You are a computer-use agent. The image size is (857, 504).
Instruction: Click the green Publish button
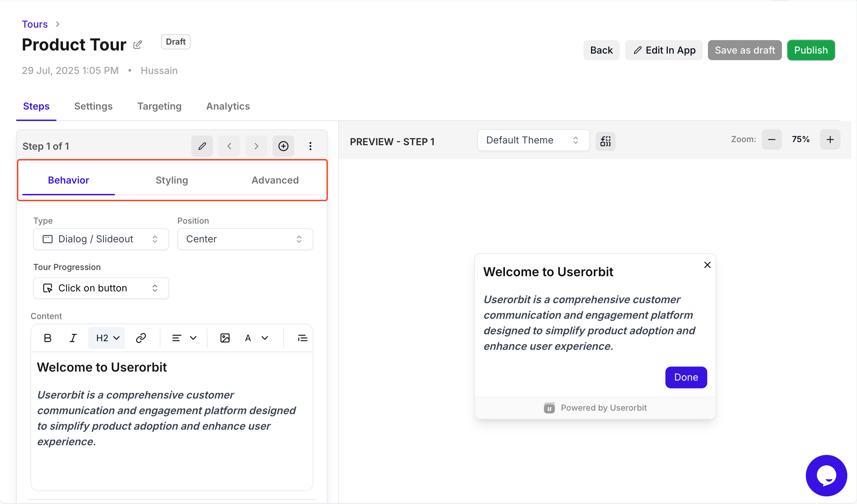click(811, 50)
